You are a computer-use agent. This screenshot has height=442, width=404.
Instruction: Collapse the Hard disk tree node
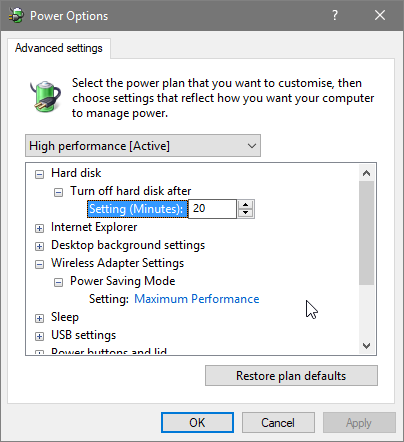pyautogui.click(x=39, y=174)
